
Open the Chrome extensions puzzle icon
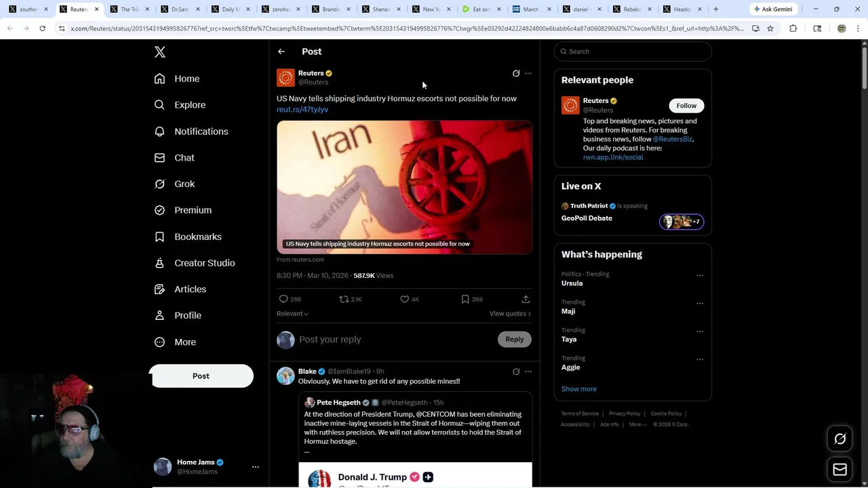(x=793, y=28)
